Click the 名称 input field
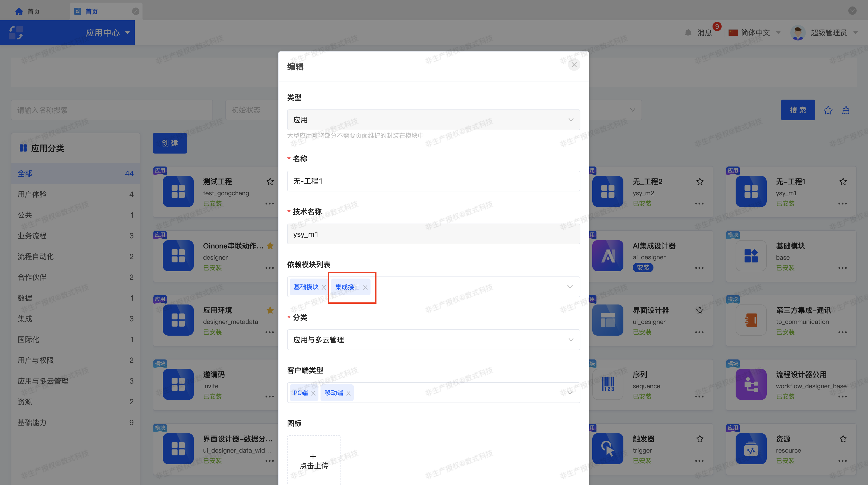This screenshot has width=868, height=485. [x=433, y=181]
